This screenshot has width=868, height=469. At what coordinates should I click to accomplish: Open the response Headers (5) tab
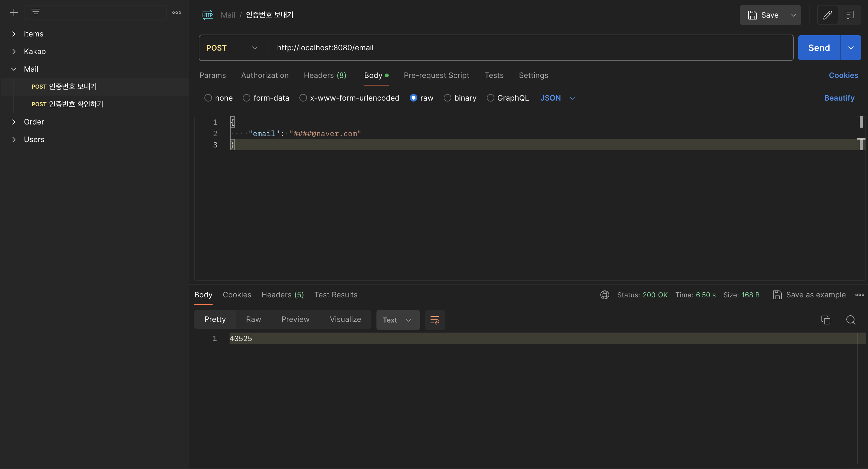tap(282, 295)
